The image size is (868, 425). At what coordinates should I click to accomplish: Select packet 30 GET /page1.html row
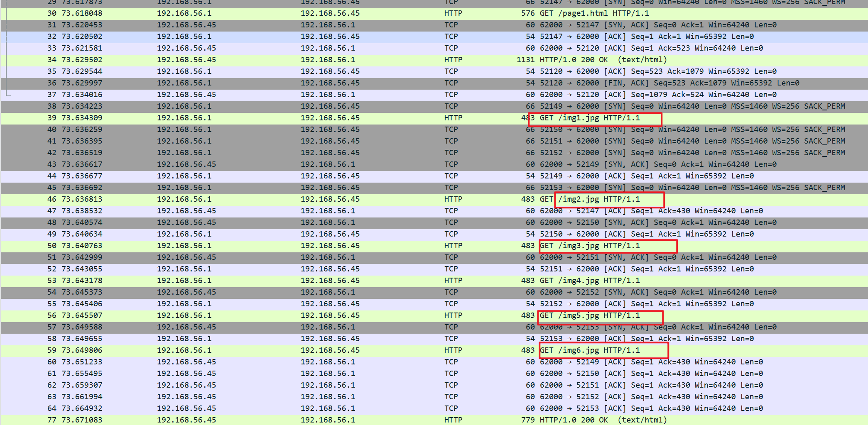[x=434, y=13]
